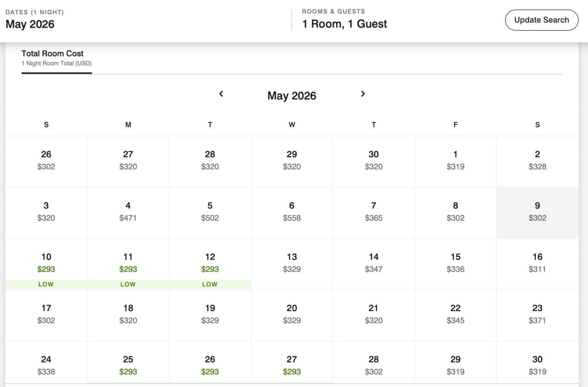Click the May 2026 calendar title
588x387 pixels.
pos(292,96)
